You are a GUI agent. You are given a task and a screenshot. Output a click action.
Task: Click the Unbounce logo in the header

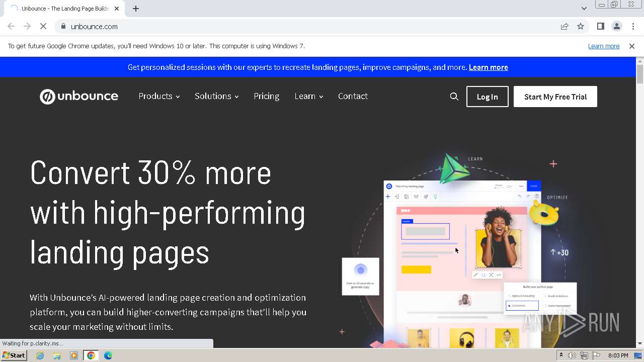click(x=79, y=96)
